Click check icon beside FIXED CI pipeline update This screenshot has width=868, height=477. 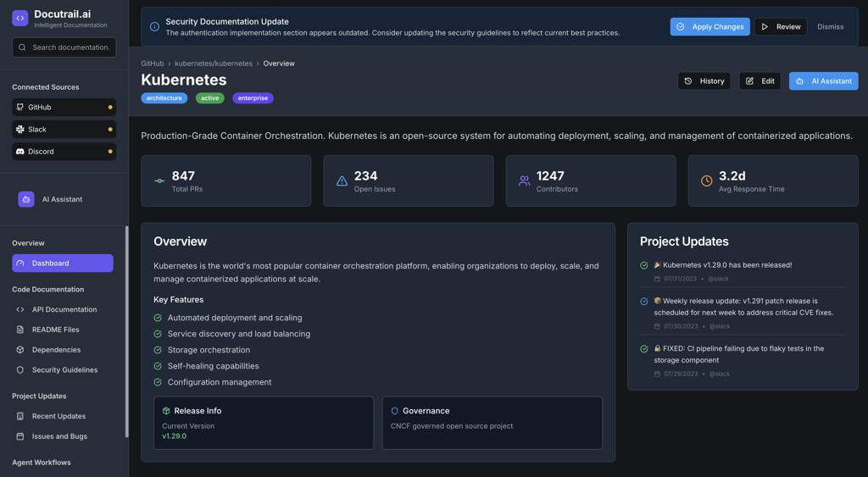[644, 349]
